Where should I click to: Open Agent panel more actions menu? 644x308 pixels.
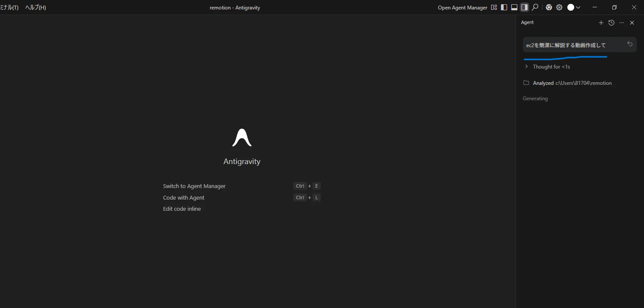point(622,23)
